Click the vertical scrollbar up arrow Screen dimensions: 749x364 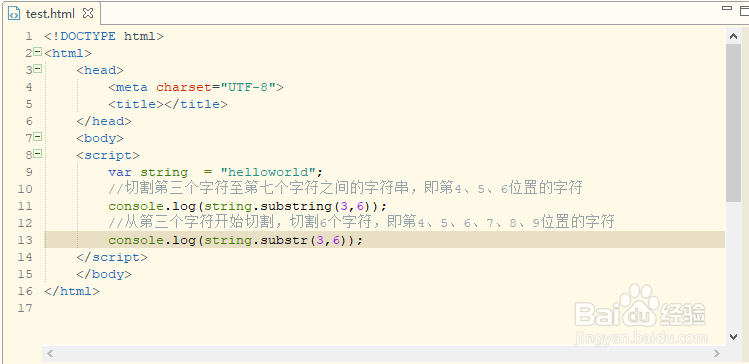733,36
